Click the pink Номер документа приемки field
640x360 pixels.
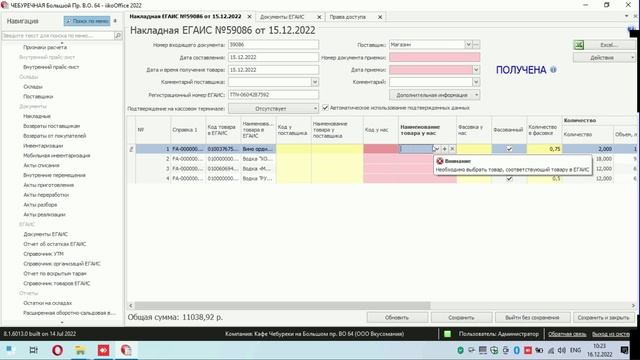[x=434, y=58]
